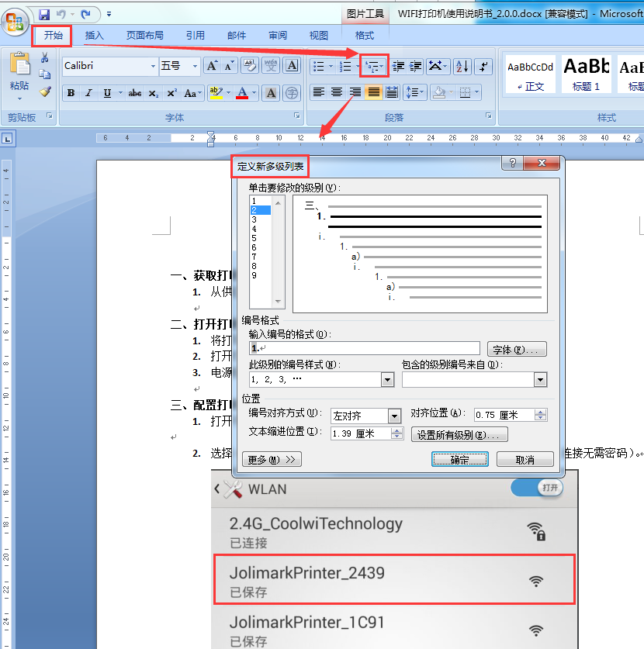This screenshot has width=644, height=649.
Task: Click the number format input field
Action: [x=365, y=348]
